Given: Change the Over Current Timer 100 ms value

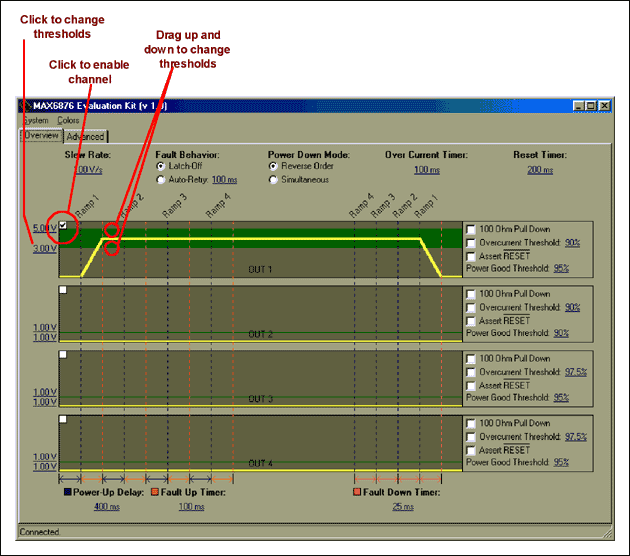Looking at the screenshot, I should tap(427, 170).
